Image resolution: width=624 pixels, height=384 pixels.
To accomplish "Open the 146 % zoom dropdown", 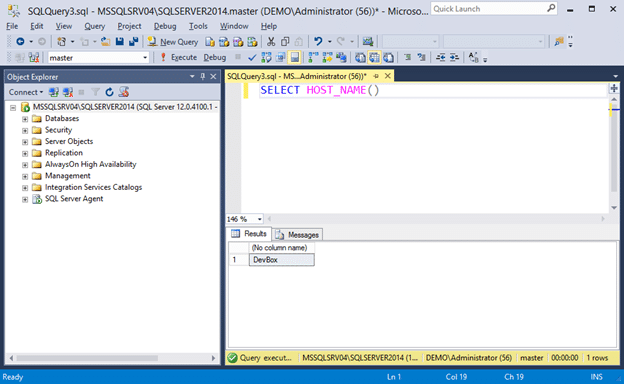I will point(259,219).
